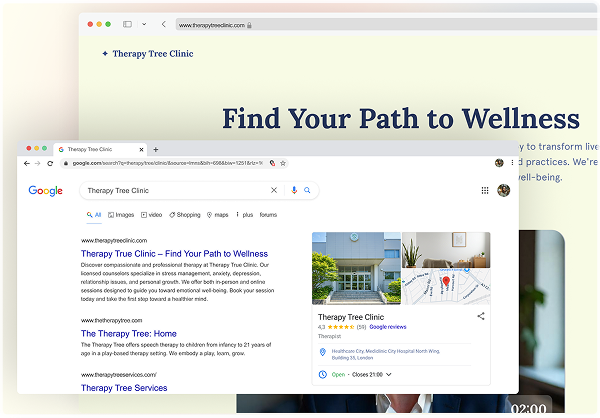This screenshot has width=600, height=418.
Task: Open Chrome three-dot menu
Action: [512, 163]
